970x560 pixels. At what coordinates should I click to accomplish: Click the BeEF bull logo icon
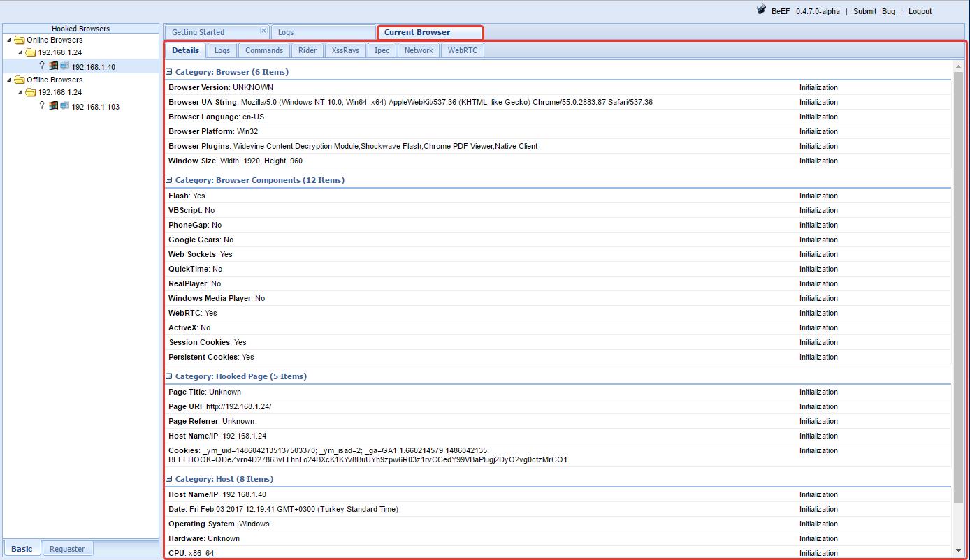[761, 10]
